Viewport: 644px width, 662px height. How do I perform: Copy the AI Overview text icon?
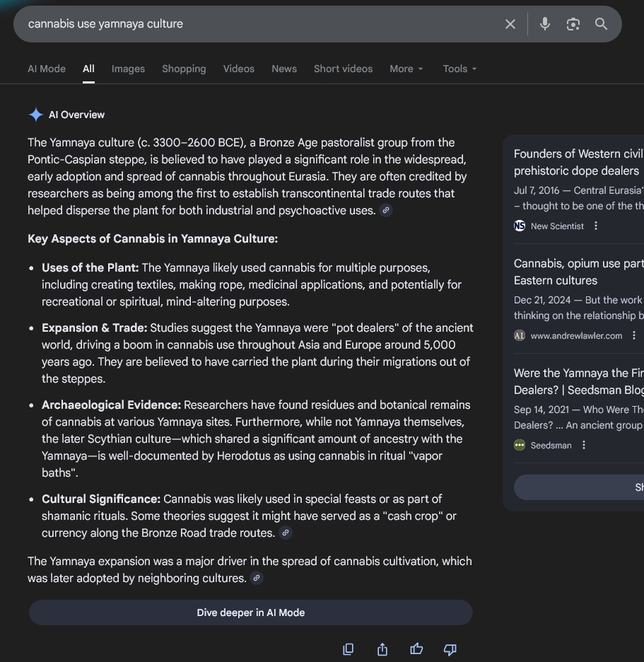pyautogui.click(x=349, y=649)
